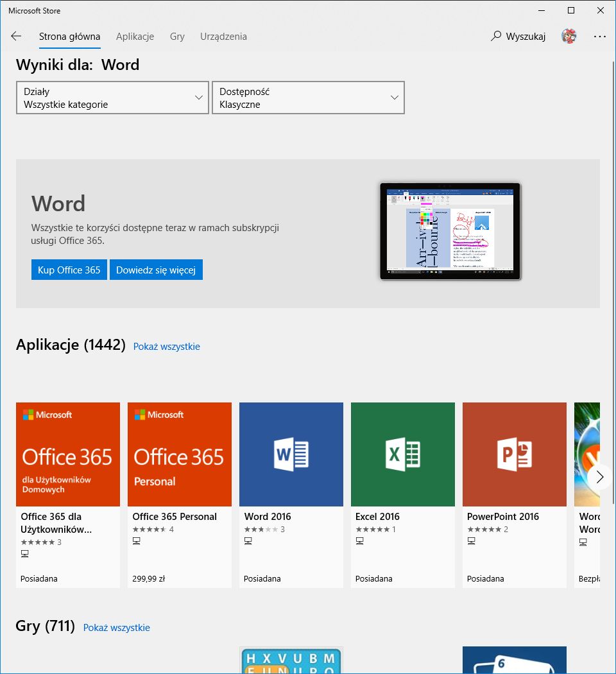Show next apps with the carousel arrow

[600, 477]
